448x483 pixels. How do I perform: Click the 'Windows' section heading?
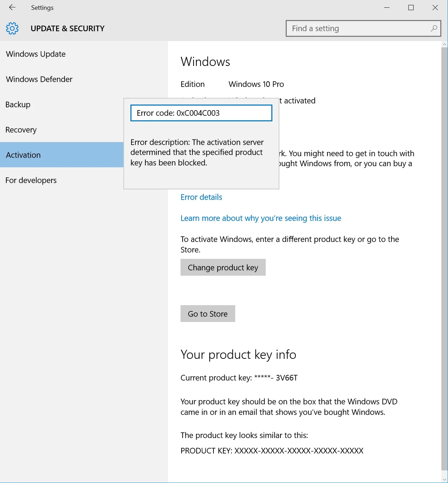coord(205,62)
